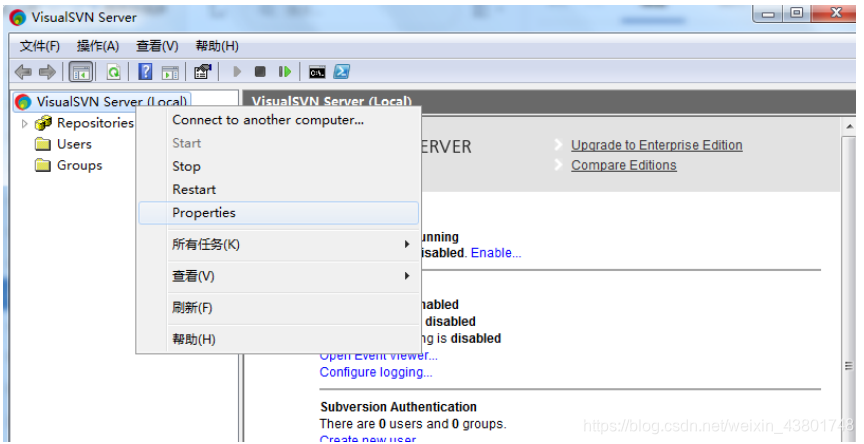Expand the Repositories tree node arrow
Image resolution: width=864 pixels, height=444 pixels.
(x=24, y=123)
